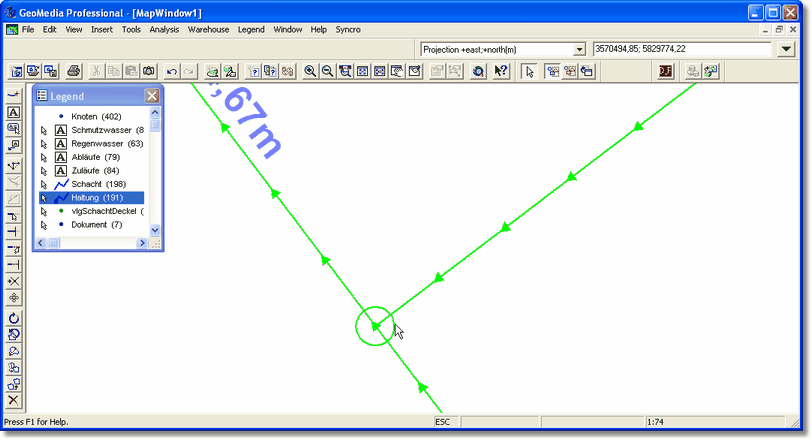Click the Zoom Out magnifier tool
The height and width of the screenshot is (440, 812).
(327, 71)
